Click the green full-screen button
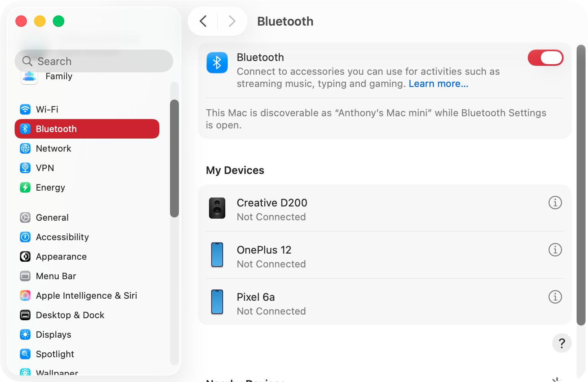This screenshot has width=588, height=382. tap(59, 21)
